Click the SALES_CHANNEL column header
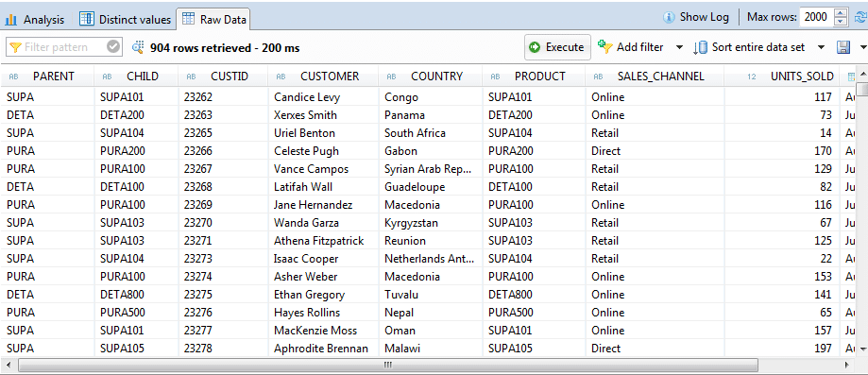Viewport: 868px width, 375px height. click(x=655, y=77)
